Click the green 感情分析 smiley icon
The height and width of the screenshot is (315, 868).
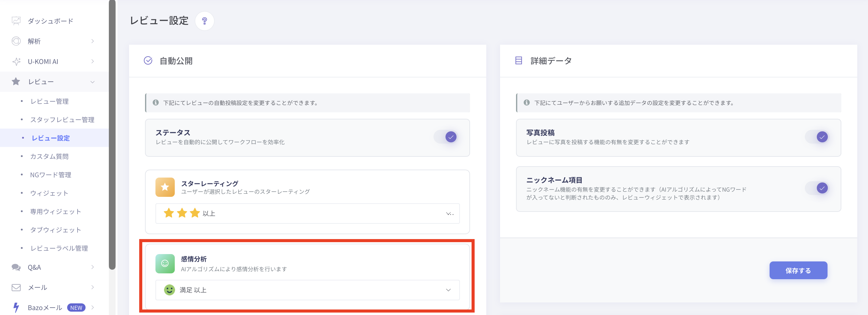click(165, 264)
